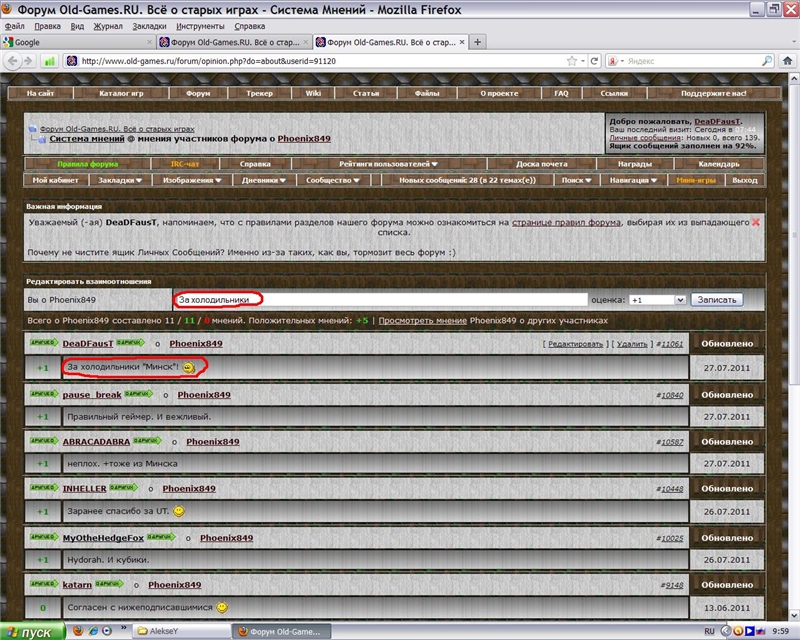Open the Файл menu
Screen dimensions: 800x640
(14, 26)
